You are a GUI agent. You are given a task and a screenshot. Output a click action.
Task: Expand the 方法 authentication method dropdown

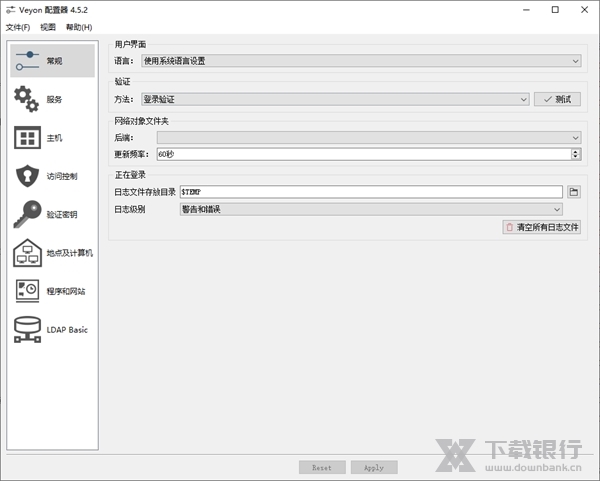click(x=335, y=99)
